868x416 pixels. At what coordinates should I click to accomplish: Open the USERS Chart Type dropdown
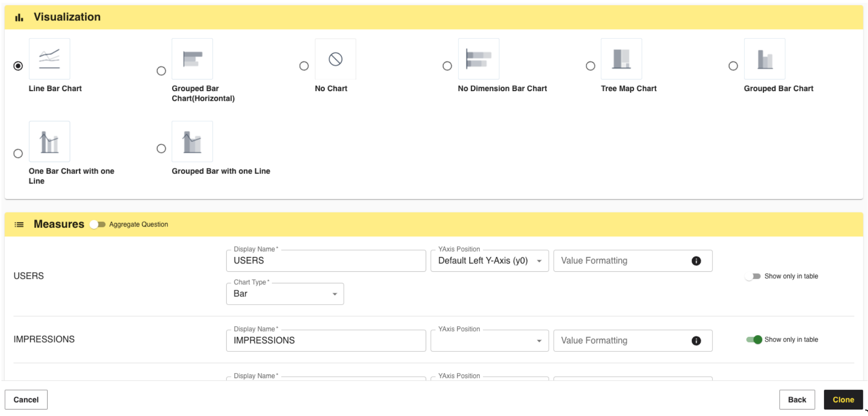pos(285,294)
